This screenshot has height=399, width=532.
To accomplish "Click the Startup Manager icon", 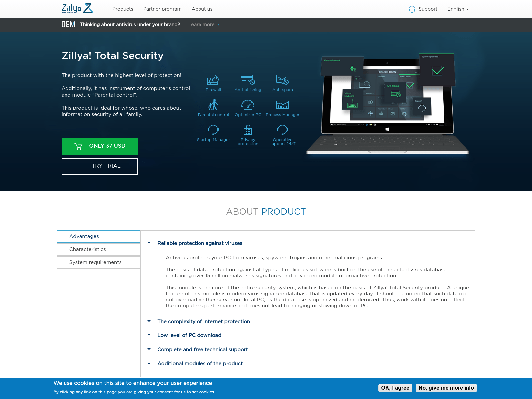I will click(213, 130).
